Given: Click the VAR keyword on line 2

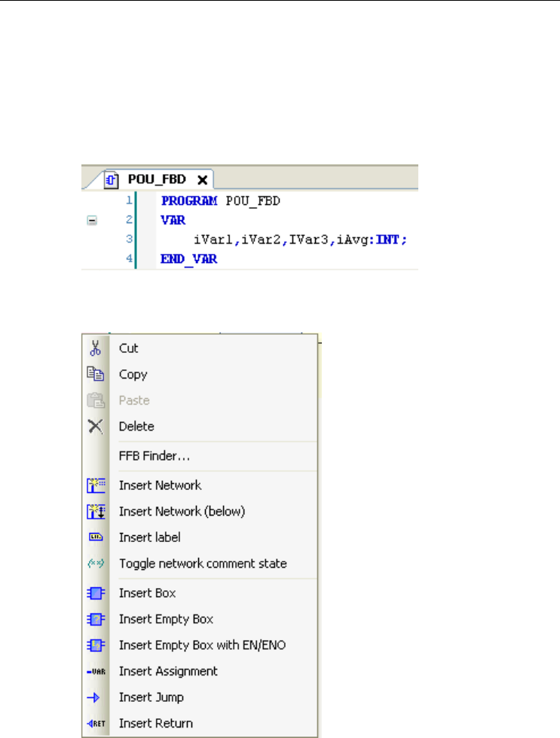Looking at the screenshot, I should pyautogui.click(x=173, y=220).
